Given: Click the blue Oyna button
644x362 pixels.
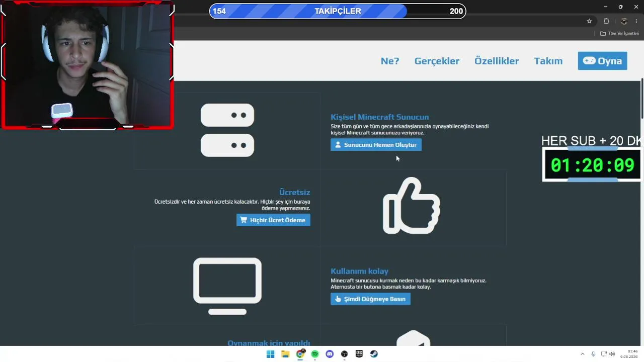Looking at the screenshot, I should point(602,61).
